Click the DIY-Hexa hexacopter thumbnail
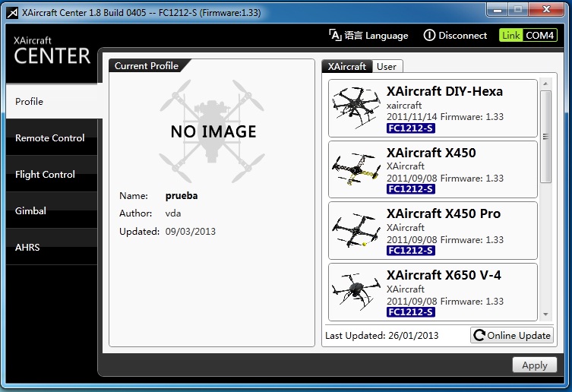The width and height of the screenshot is (572, 392). [356, 108]
